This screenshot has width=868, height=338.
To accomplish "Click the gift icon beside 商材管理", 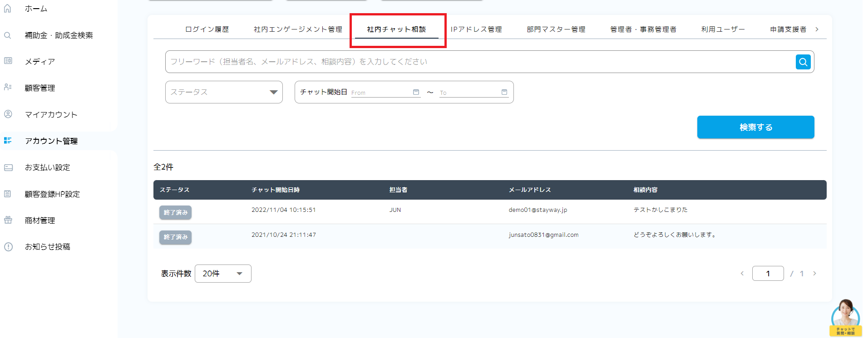I will click(x=8, y=220).
